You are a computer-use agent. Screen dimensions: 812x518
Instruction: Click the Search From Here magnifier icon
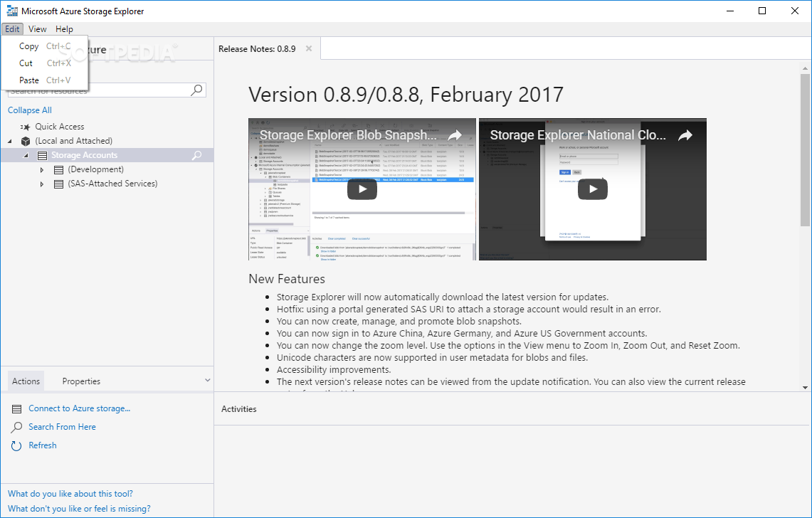click(x=16, y=428)
